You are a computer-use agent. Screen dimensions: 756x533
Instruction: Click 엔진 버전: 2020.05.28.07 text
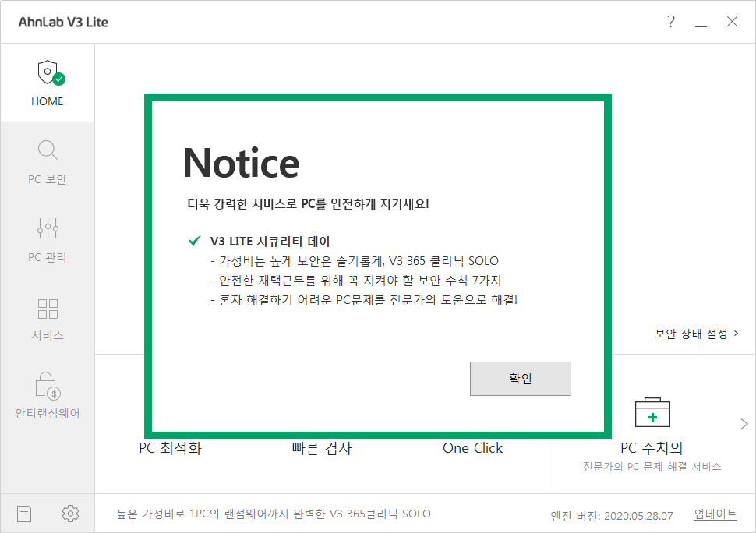(611, 516)
